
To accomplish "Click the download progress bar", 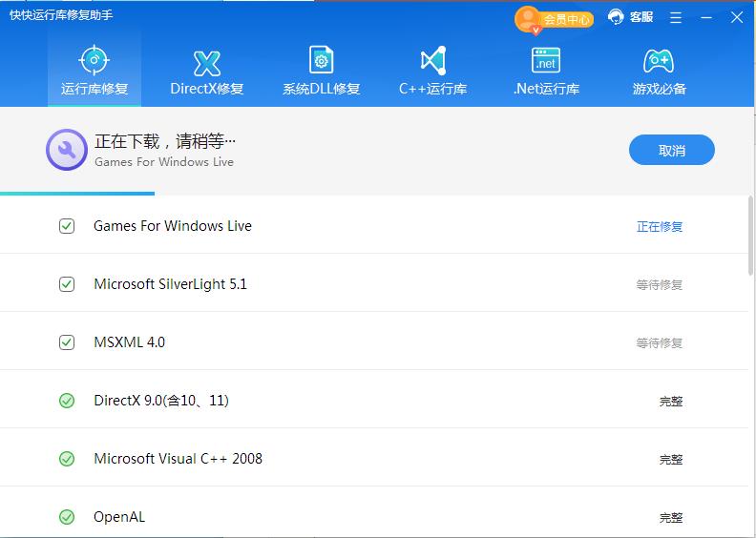I will pyautogui.click(x=77, y=194).
